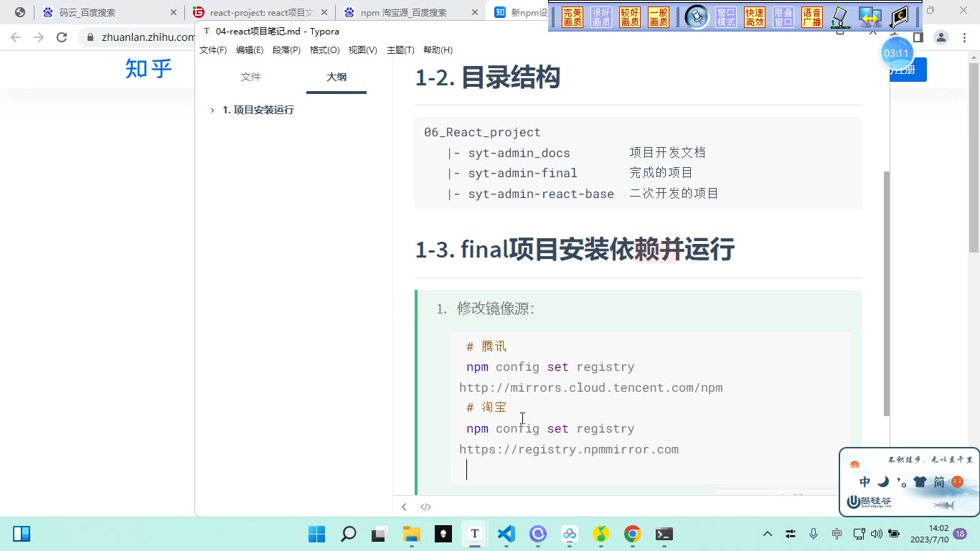980x551 pixels.
Task: Open VS Code from the taskbar
Action: tap(507, 534)
